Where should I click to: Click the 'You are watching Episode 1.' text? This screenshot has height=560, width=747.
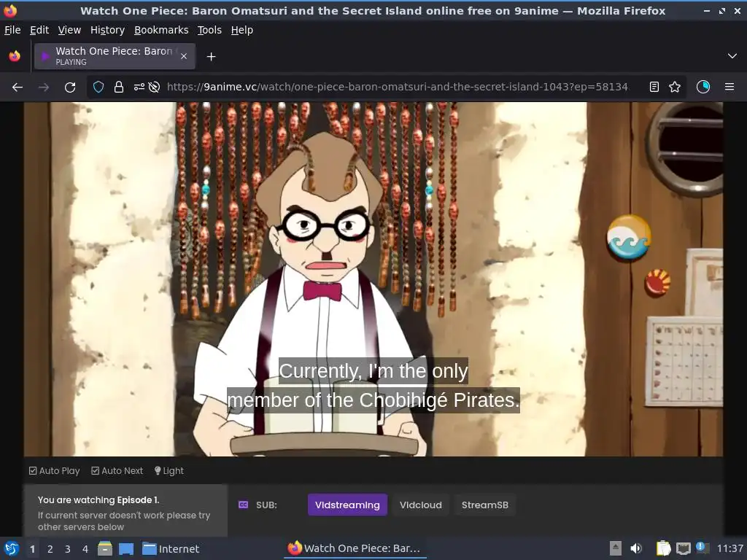coord(98,500)
